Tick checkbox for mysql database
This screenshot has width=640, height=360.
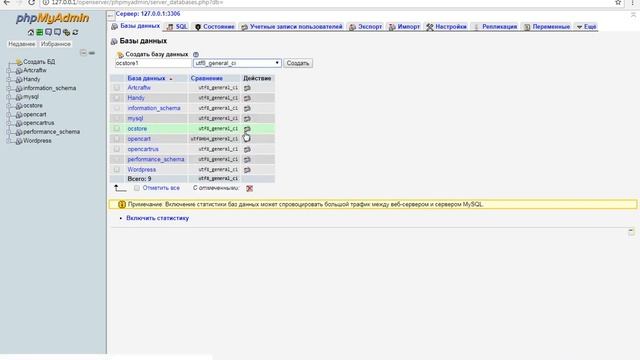click(x=117, y=118)
